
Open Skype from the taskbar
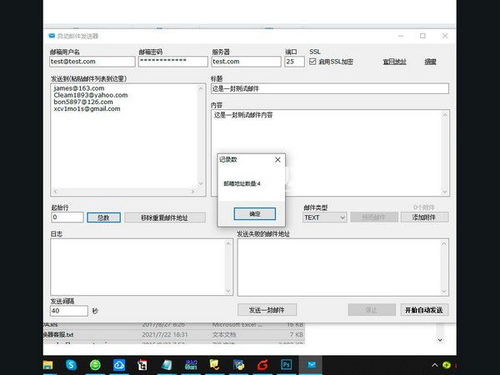pyautogui.click(x=71, y=365)
